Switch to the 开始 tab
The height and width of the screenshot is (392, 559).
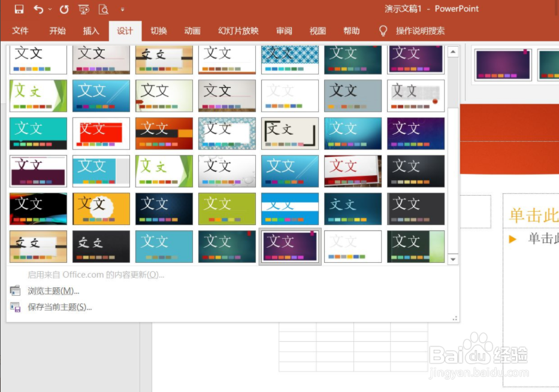pos(58,31)
